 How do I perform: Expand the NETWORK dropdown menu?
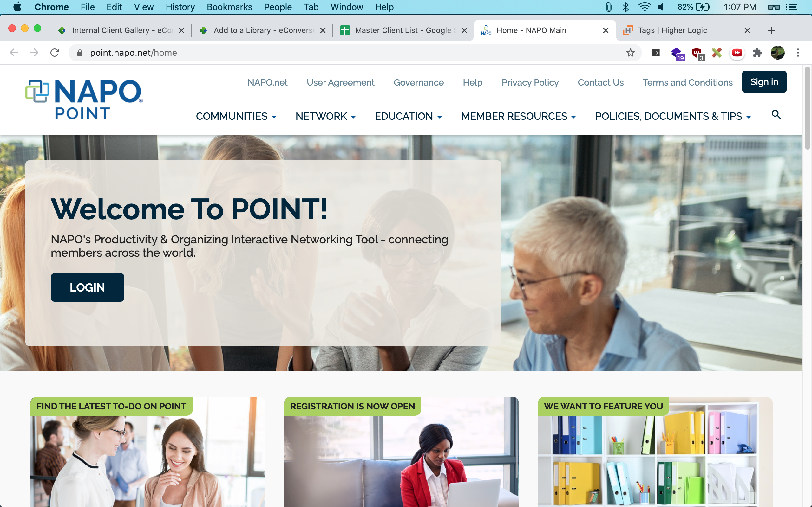click(x=325, y=116)
